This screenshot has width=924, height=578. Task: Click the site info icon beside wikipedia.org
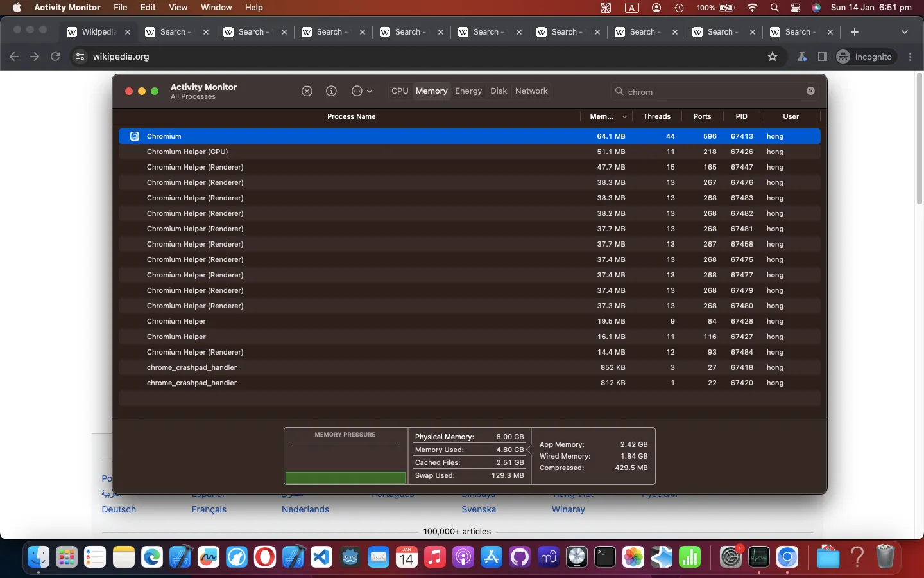click(80, 57)
